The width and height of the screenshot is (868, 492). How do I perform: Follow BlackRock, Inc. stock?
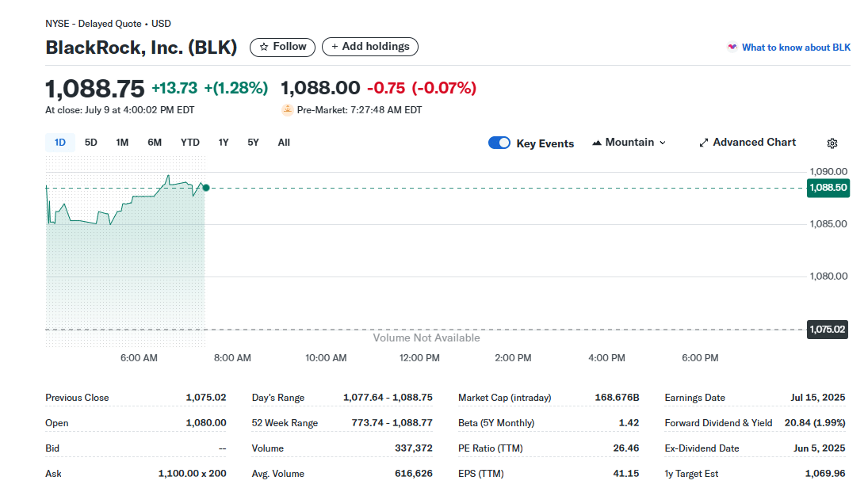282,47
